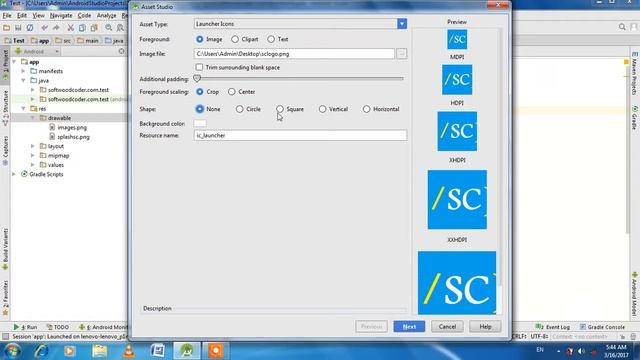Click the search icon at top right
This screenshot has width=640, height=360.
coord(622,27)
